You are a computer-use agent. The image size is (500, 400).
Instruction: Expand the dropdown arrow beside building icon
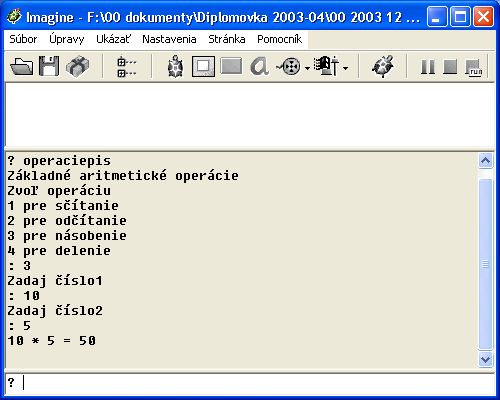tap(345, 68)
